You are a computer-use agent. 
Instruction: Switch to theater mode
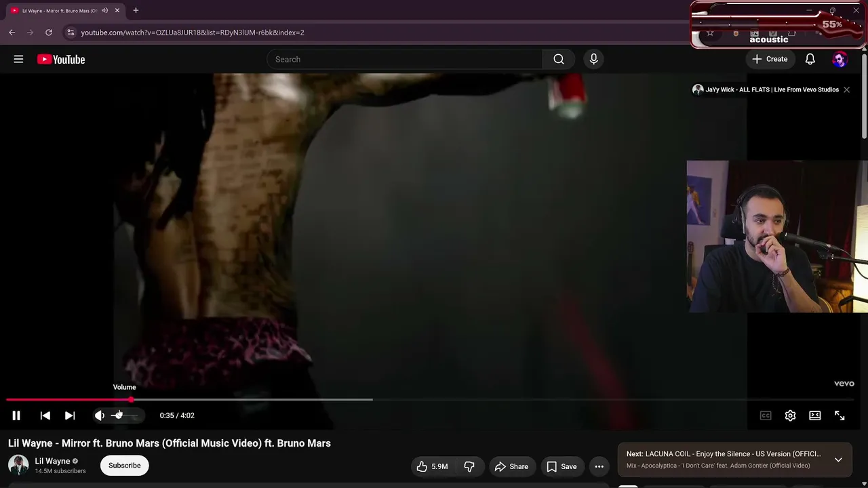tap(815, 415)
